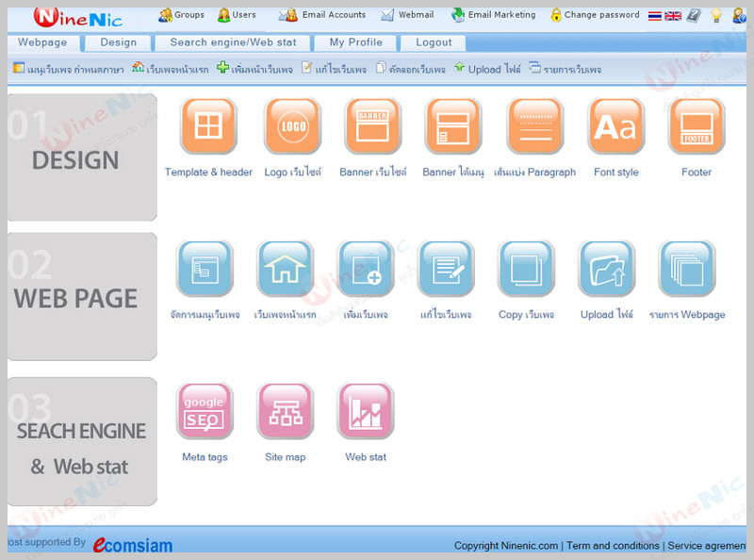Click the homepage house icon
This screenshot has width=754, height=560.
coord(285,270)
